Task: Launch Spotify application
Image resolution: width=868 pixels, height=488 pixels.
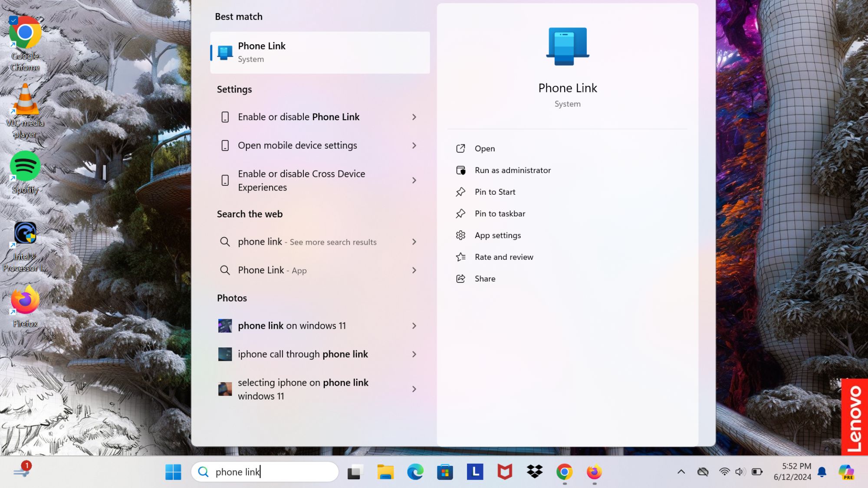Action: point(24,166)
